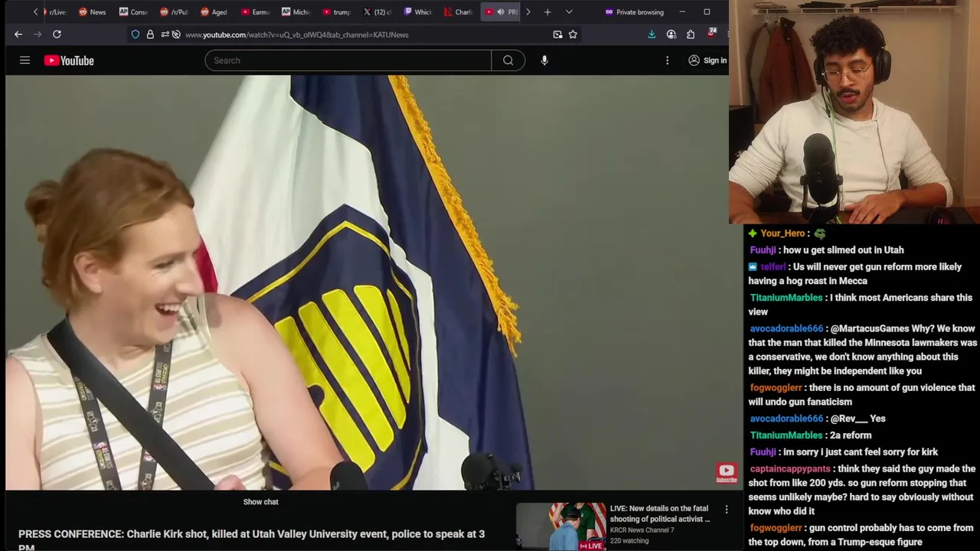Image resolution: width=980 pixels, height=551 pixels.
Task: Go to YouTube home via logo
Action: 69,60
